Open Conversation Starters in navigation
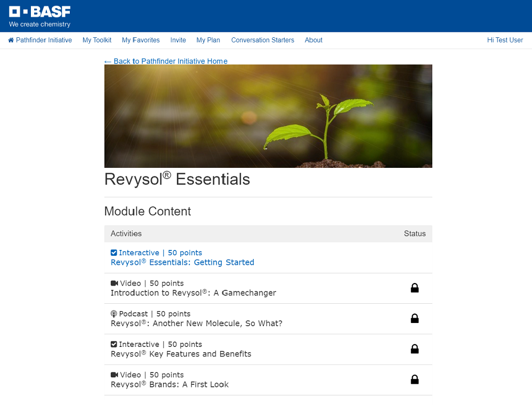The image size is (532, 405). 263,40
